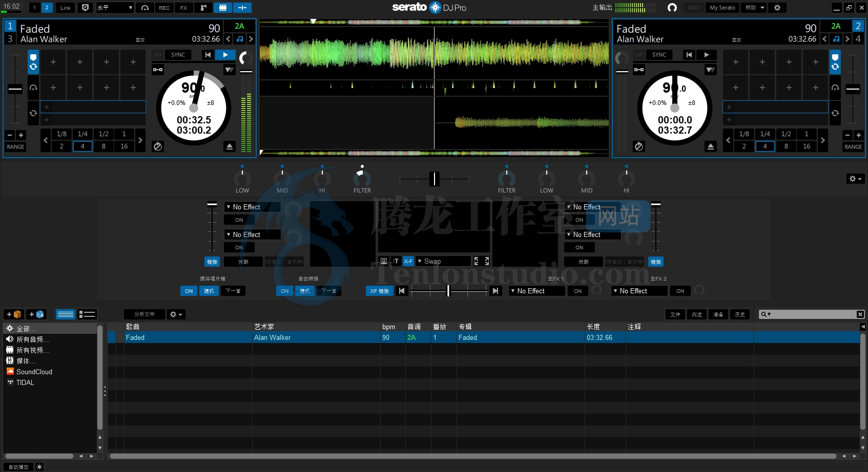Toggle the first No Effect ON button on left

coord(239,220)
